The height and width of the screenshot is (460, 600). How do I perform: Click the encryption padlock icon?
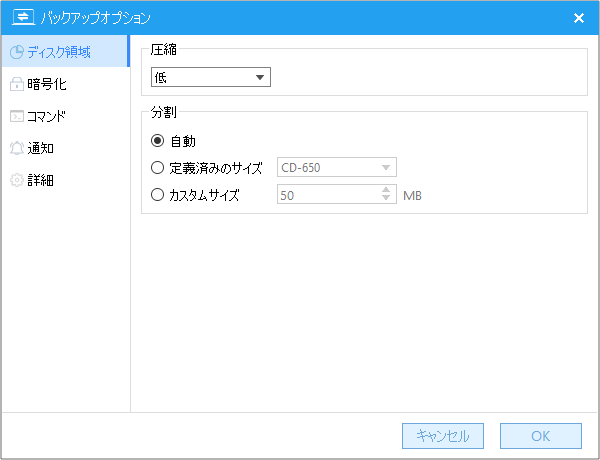17,84
